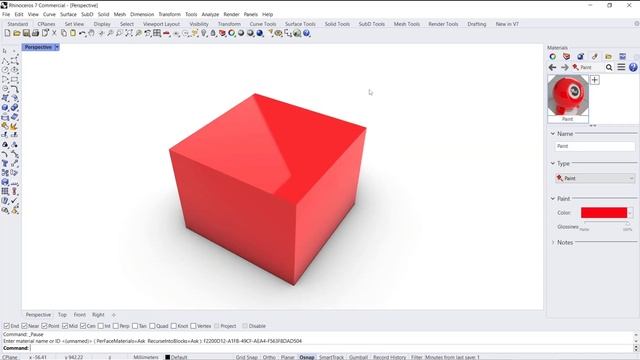
Task: Click the Glossiness slider track
Action: point(606,223)
